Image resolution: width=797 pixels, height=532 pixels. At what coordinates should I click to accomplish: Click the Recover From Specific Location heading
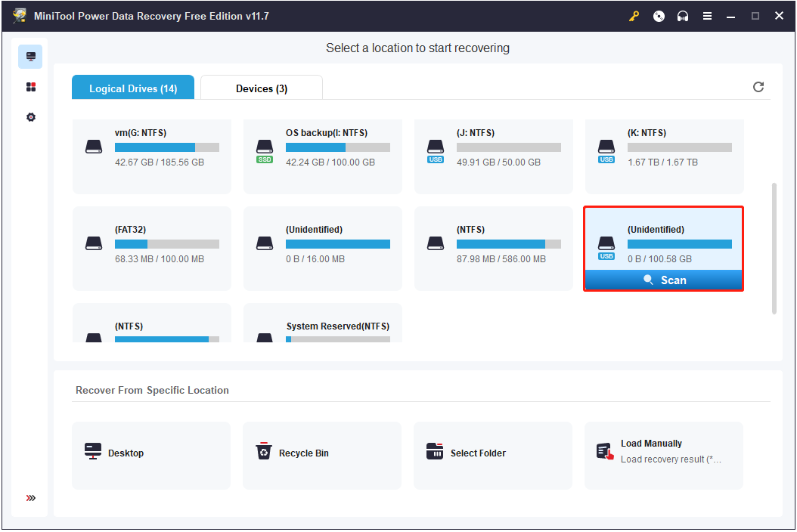click(x=153, y=390)
